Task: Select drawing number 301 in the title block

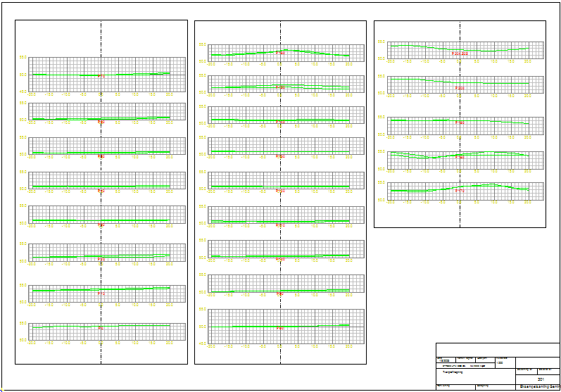Action: [541, 379]
